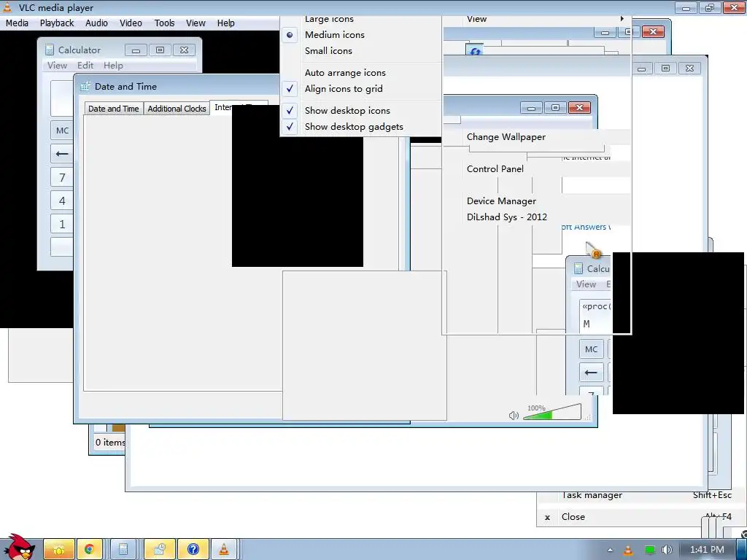
Task: Click the mute speaker icon beside volume bar
Action: pyautogui.click(x=514, y=415)
